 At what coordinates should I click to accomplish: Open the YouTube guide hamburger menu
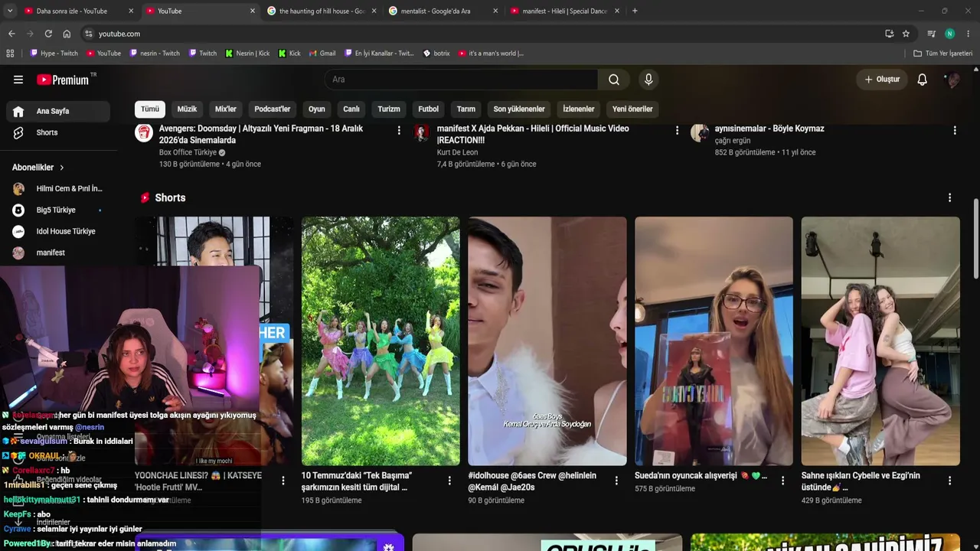pos(18,80)
